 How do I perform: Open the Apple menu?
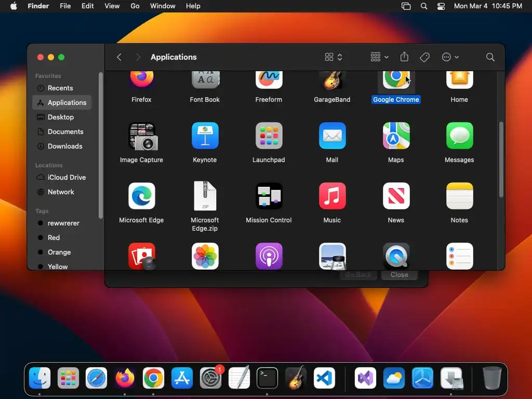(14, 6)
